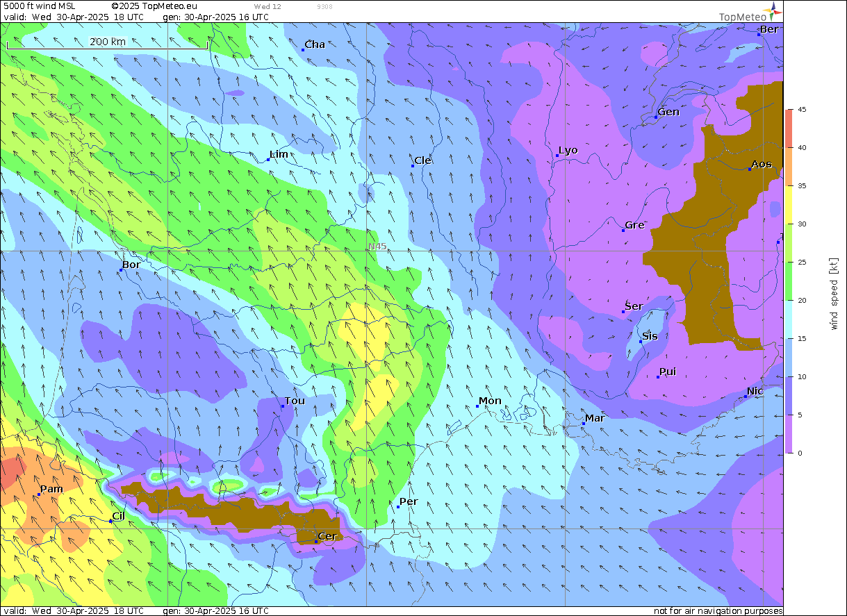Click the "N45" latitude label
The image size is (847, 616).
[x=378, y=247]
